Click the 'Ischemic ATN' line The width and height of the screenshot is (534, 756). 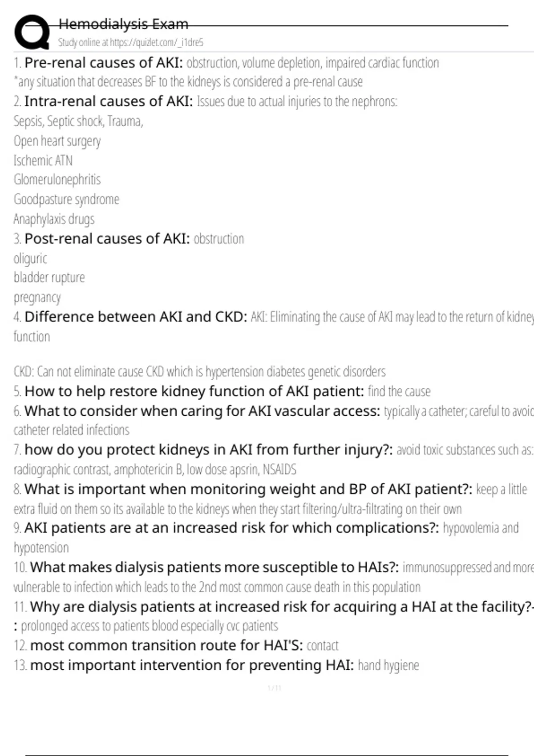(x=43, y=161)
